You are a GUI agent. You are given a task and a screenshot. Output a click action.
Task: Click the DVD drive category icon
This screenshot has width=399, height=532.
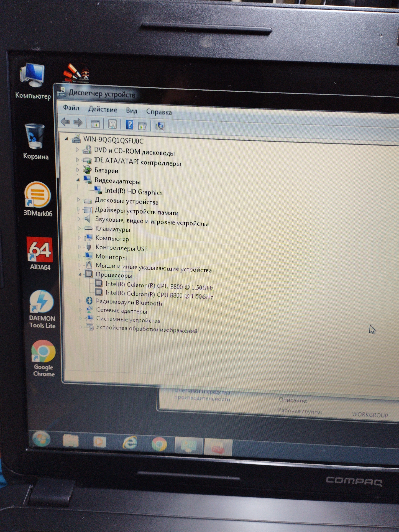click(x=86, y=149)
